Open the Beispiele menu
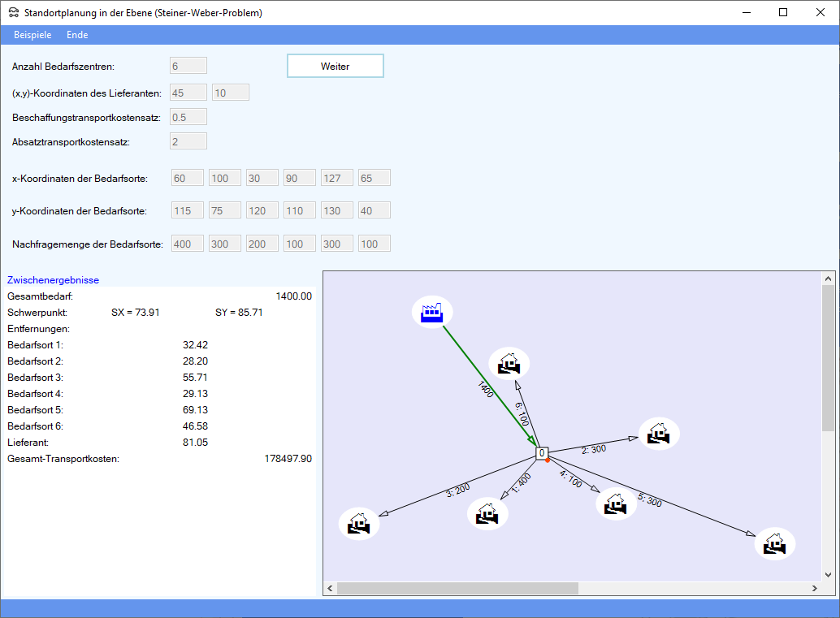The width and height of the screenshot is (840, 618). pos(32,35)
